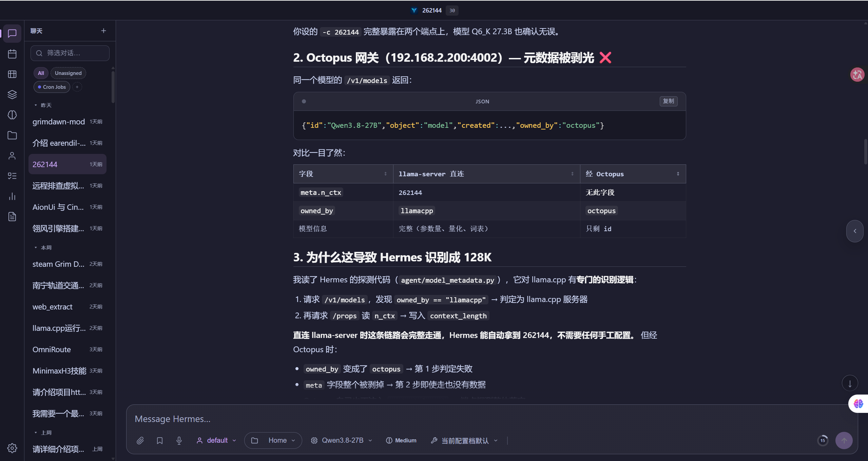Open the 我需要一个最 conversation
868x461 pixels.
click(x=67, y=414)
